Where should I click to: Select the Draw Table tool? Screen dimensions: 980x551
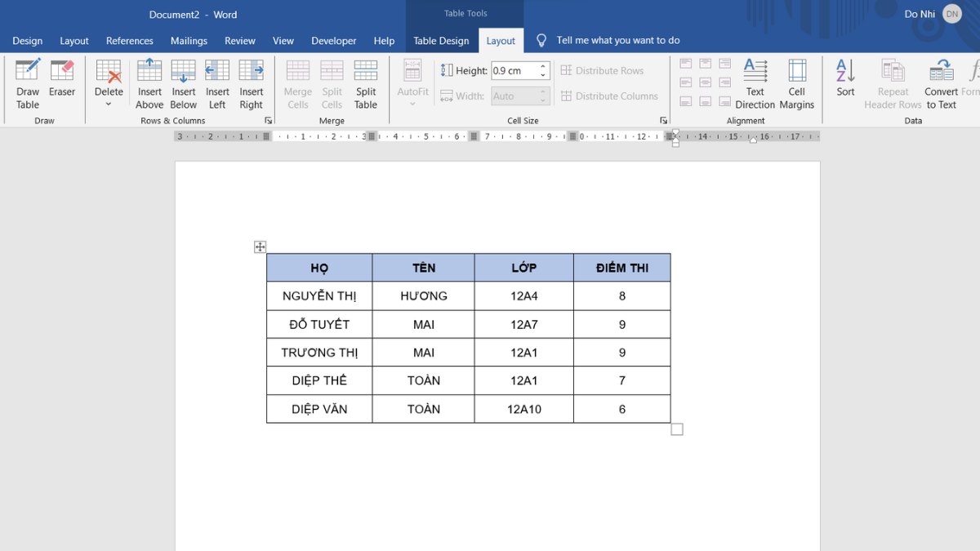(28, 84)
